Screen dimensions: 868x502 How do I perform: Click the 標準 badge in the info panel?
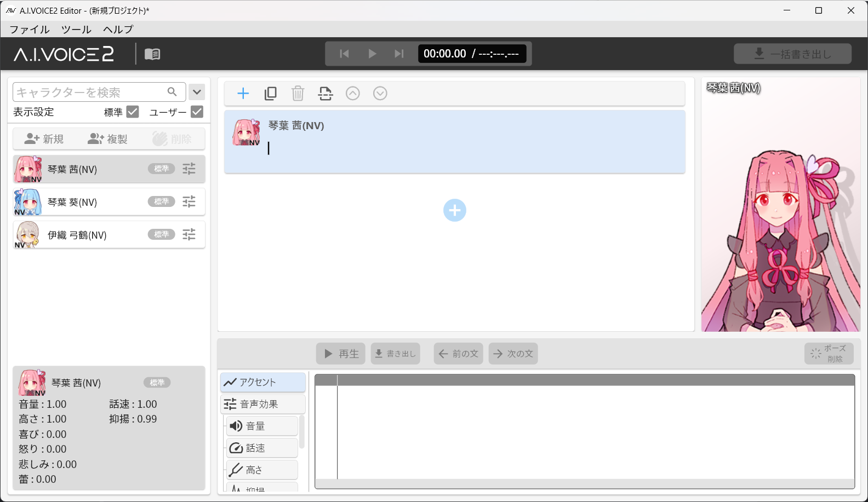click(x=157, y=383)
